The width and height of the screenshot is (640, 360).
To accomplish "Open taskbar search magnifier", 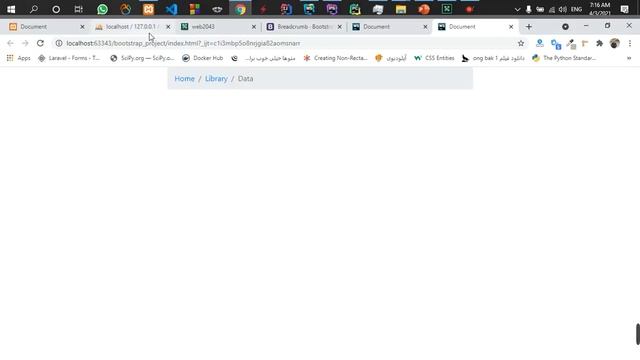I will (33, 9).
